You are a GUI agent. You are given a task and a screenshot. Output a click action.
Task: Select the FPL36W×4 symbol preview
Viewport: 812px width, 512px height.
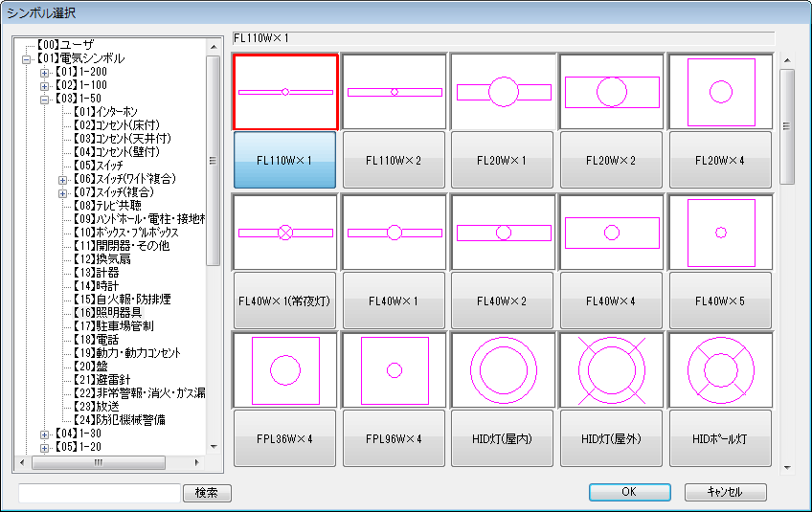point(285,370)
